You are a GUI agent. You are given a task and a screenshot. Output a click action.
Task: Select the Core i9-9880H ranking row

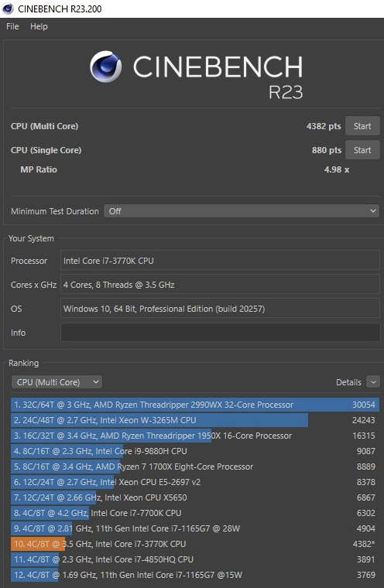pos(195,451)
